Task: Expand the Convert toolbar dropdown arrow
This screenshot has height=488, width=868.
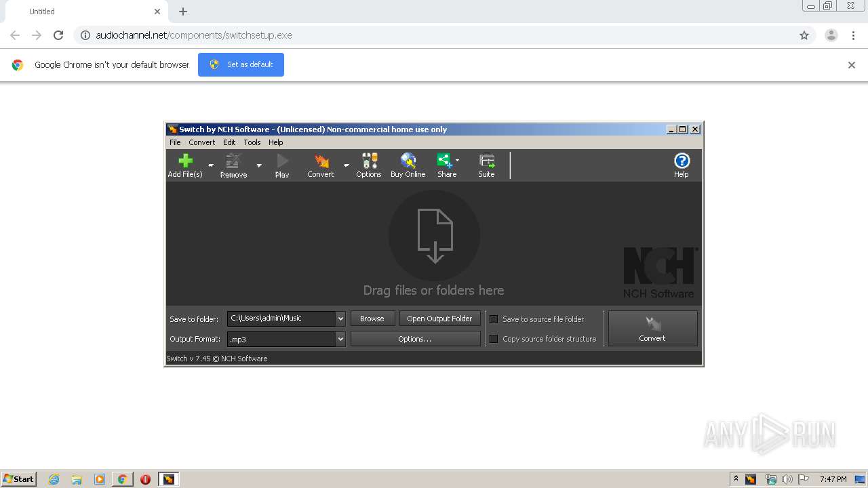Action: (x=347, y=165)
